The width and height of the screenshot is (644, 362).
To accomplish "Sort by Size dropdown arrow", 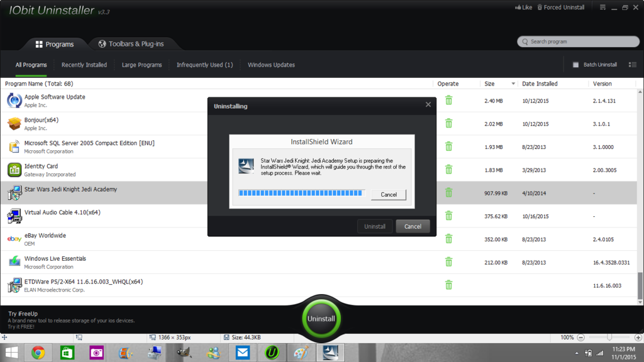I will pyautogui.click(x=513, y=84).
